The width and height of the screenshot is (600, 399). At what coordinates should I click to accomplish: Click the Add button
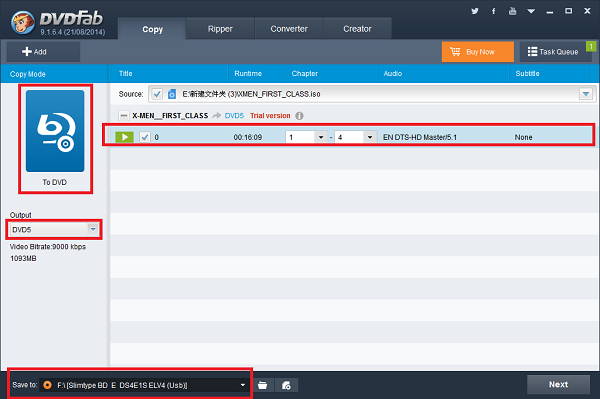(43, 52)
